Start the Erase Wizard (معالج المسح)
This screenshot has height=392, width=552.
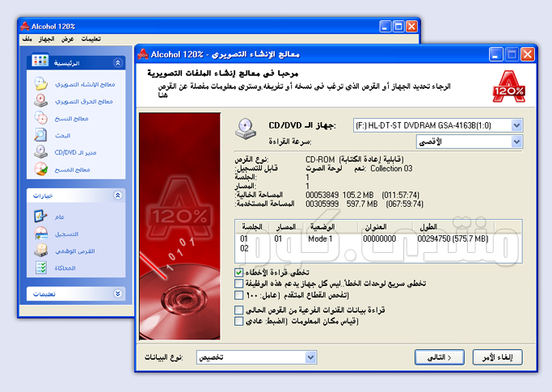[x=41, y=170]
